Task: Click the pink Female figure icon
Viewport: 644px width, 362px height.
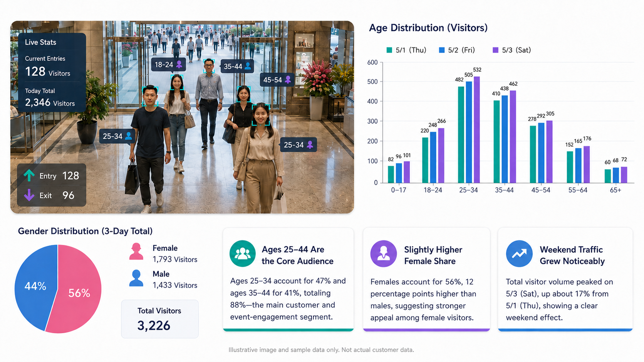Action: (x=136, y=252)
